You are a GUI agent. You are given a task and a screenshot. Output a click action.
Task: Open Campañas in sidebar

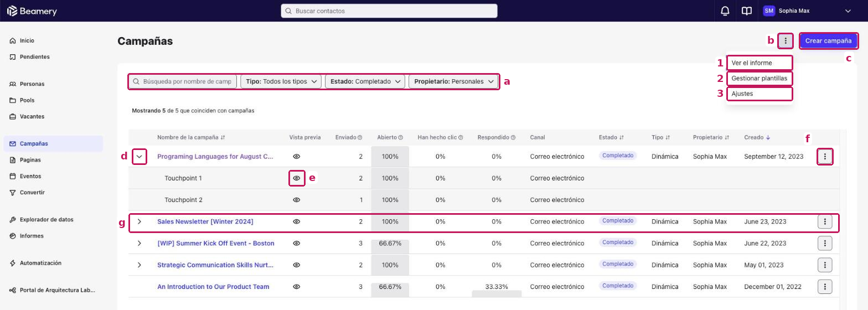[x=53, y=144]
